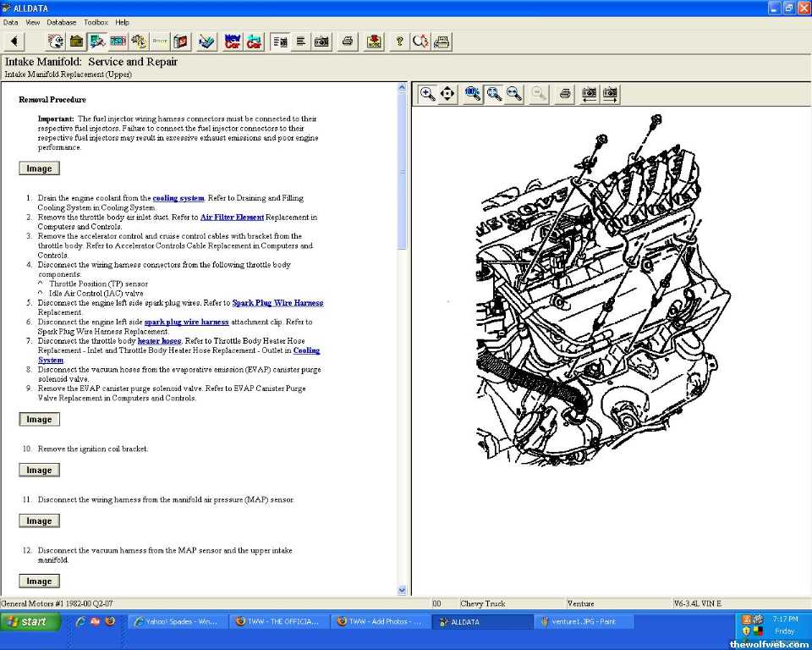812x650 pixels.
Task: Select the pan arrows tool
Action: tap(448, 94)
